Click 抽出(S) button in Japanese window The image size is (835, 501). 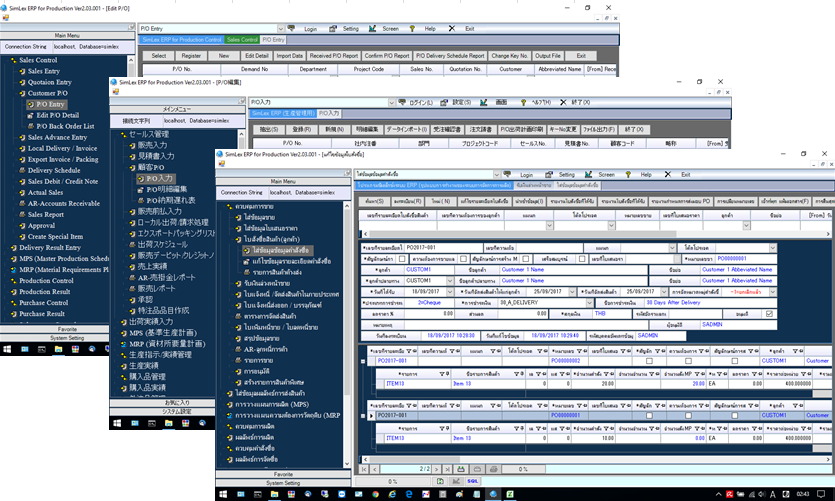tap(269, 129)
